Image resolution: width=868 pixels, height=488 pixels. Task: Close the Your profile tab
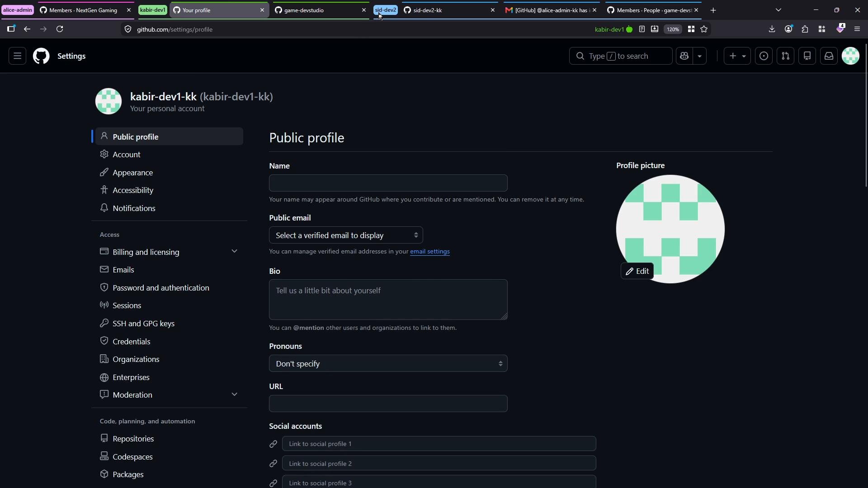[262, 10]
